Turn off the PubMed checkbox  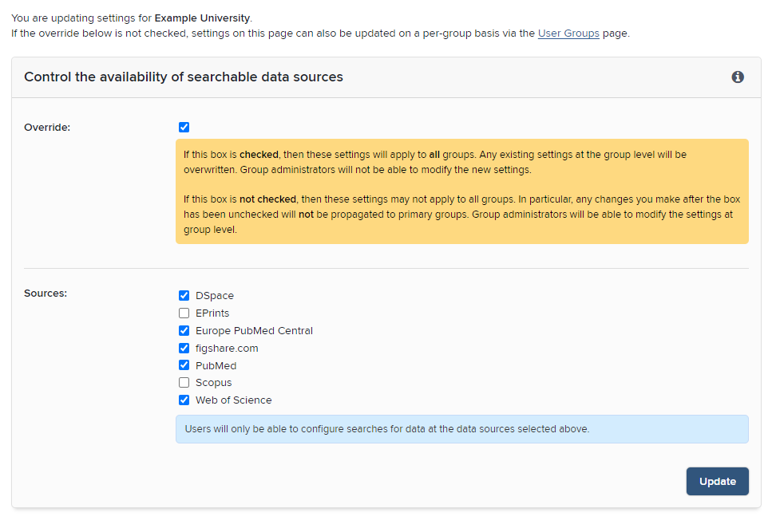pyautogui.click(x=184, y=366)
